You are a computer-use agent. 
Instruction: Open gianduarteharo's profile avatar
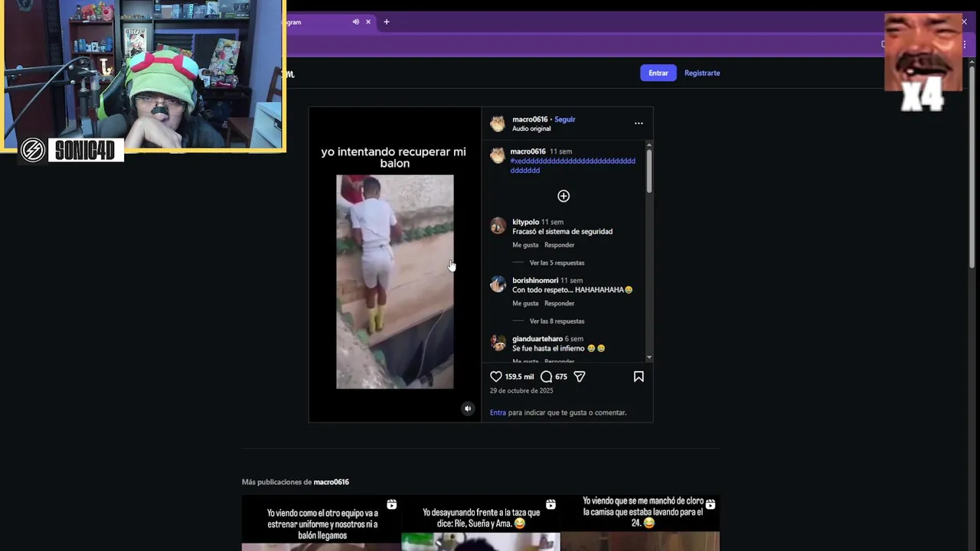(498, 343)
